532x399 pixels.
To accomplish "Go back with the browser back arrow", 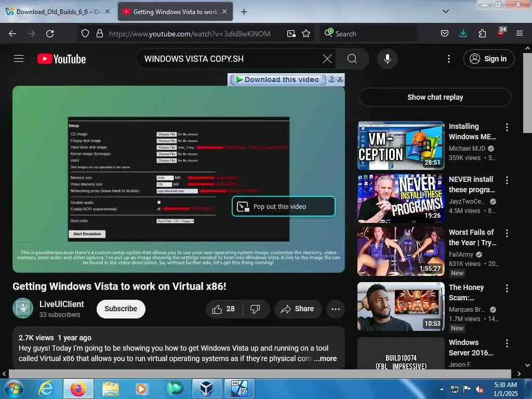I will click(12, 34).
